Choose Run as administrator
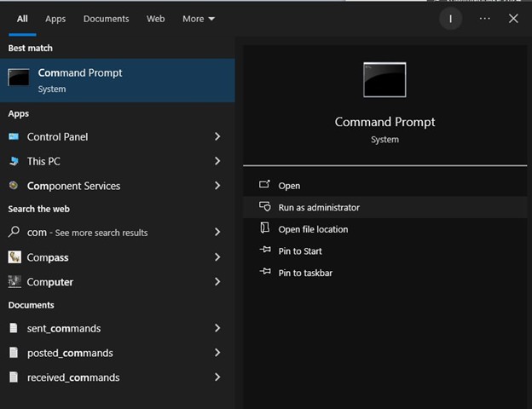 [x=319, y=207]
